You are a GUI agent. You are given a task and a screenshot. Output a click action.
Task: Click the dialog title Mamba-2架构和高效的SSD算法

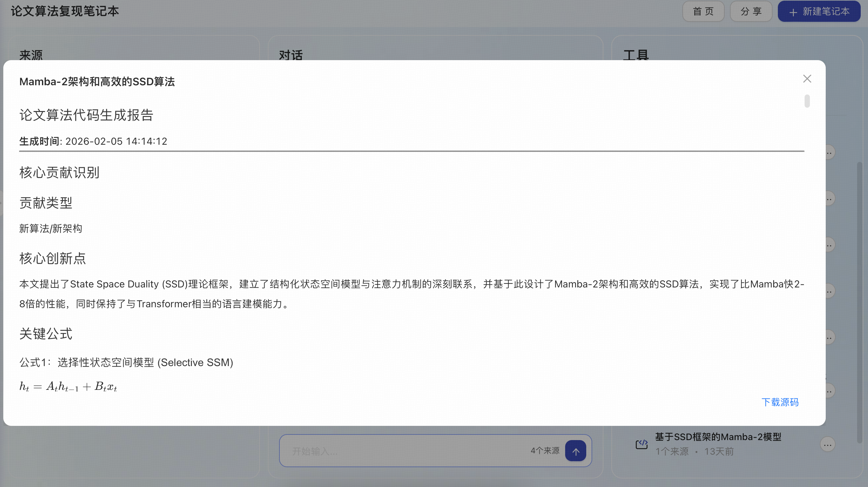tap(97, 82)
